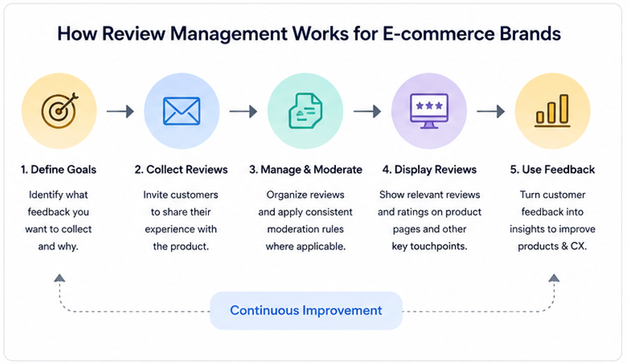This screenshot has height=364, width=628.
Task: Click dashed arrowhead pointing up to Define Goals
Action: point(60,278)
